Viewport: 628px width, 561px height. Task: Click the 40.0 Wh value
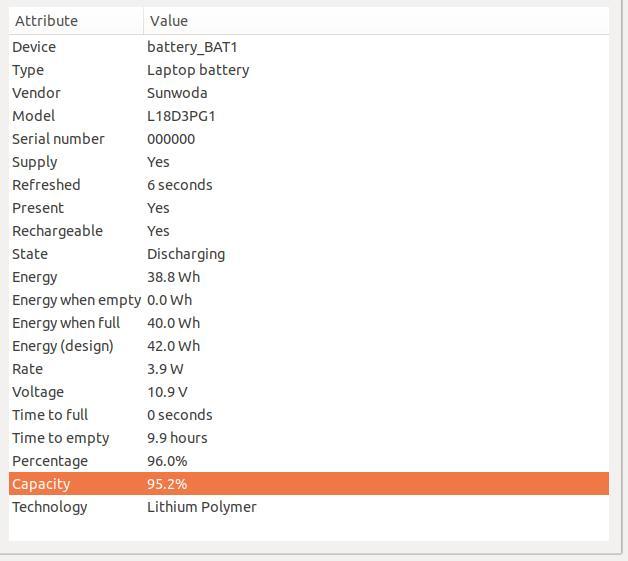173,323
